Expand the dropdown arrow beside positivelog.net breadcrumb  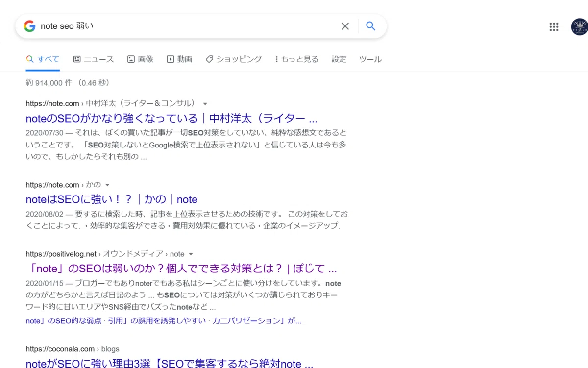(x=191, y=254)
